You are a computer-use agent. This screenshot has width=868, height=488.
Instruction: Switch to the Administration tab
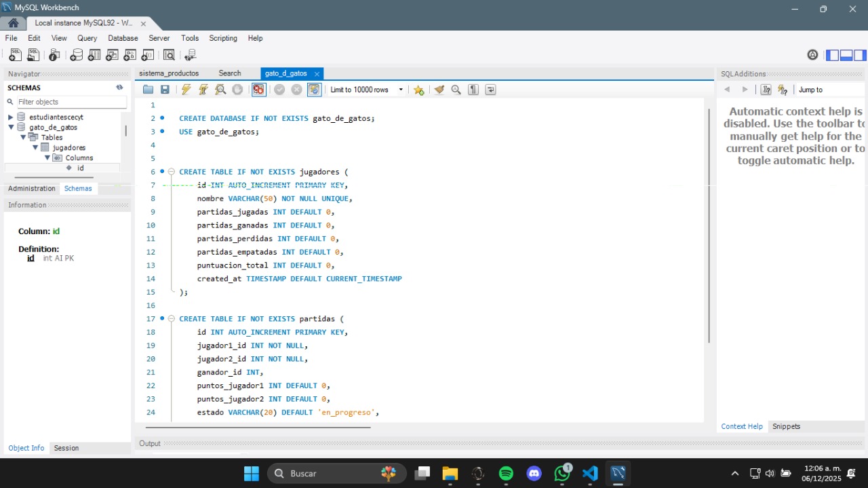[x=32, y=189]
